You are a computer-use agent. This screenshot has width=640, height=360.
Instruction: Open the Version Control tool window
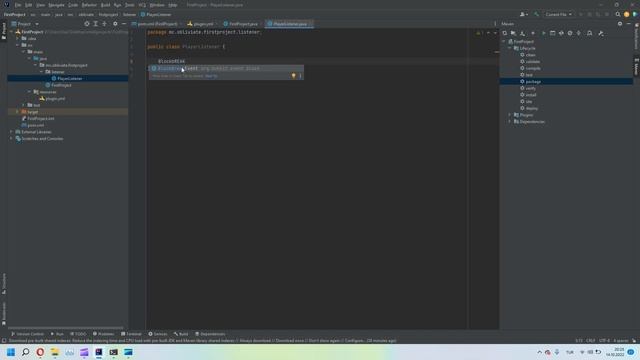pyautogui.click(x=27, y=334)
